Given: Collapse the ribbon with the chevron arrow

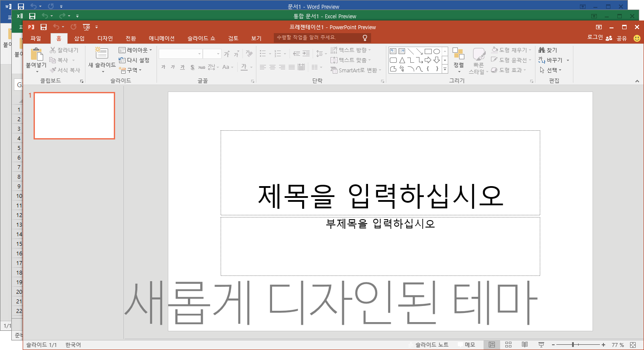Looking at the screenshot, I should pyautogui.click(x=637, y=81).
